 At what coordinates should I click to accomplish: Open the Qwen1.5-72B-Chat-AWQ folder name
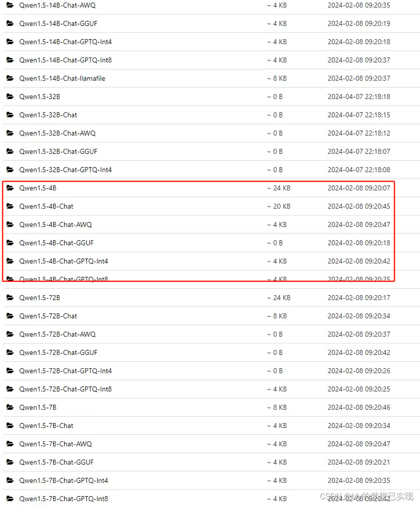click(x=58, y=335)
